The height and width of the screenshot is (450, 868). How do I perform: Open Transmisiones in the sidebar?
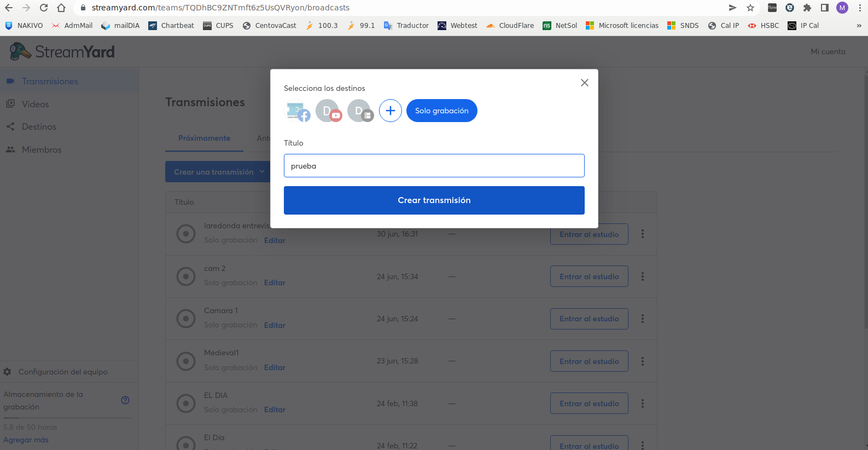point(50,81)
